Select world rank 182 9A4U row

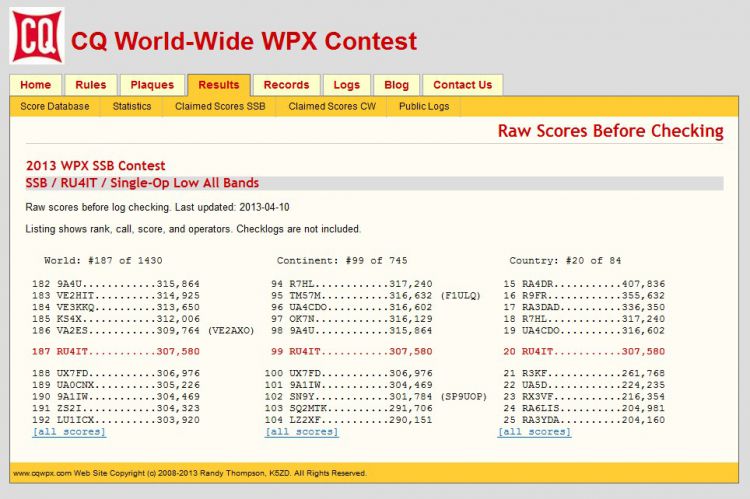coord(116,284)
